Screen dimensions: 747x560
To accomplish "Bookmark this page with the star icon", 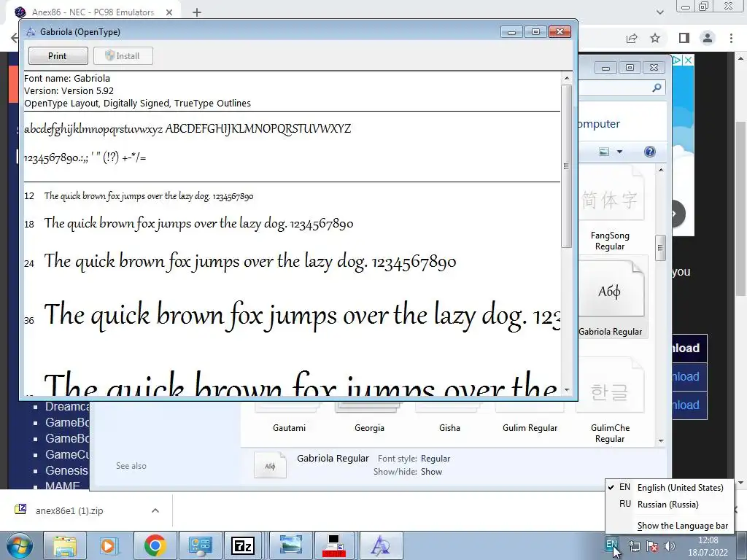I will point(655,38).
